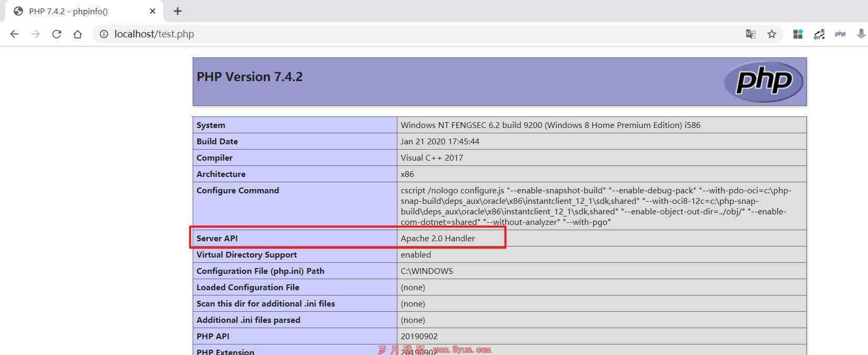
Task: Click the Server API row label
Action: (217, 239)
